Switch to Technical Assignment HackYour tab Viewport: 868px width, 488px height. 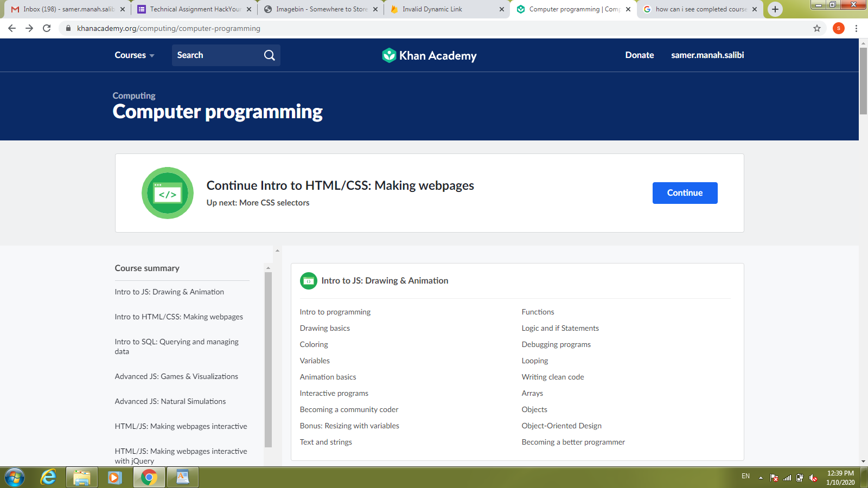click(193, 9)
